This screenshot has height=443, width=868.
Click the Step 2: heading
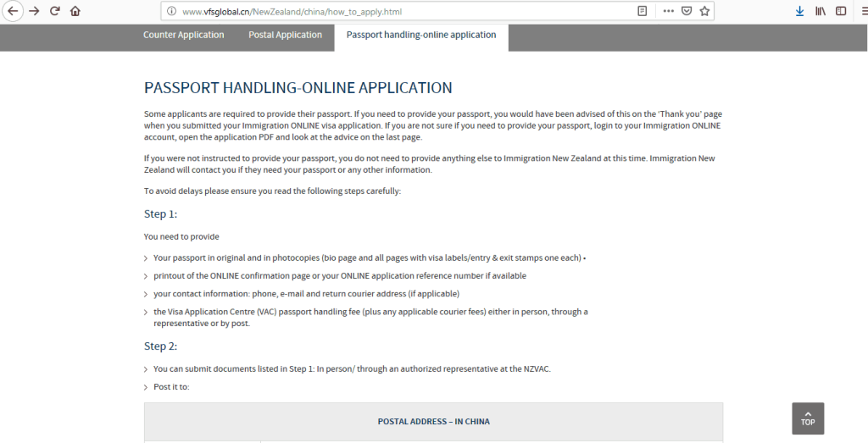click(x=160, y=346)
